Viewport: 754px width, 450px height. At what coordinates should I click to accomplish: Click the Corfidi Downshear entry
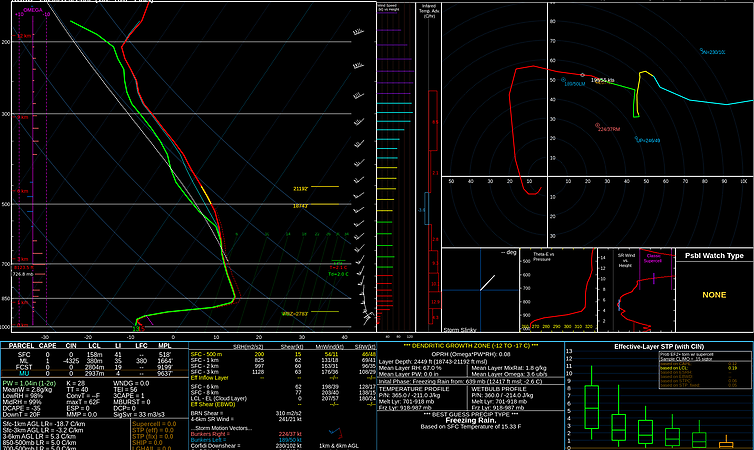pyautogui.click(x=246, y=446)
